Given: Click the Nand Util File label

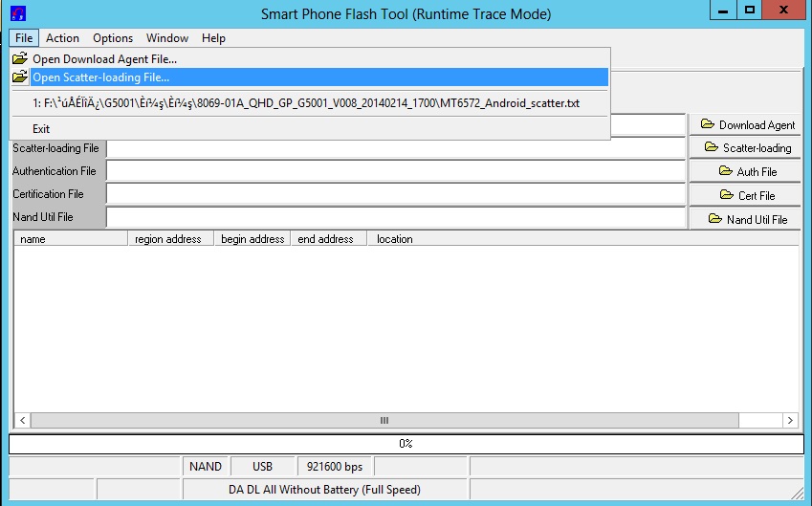Looking at the screenshot, I should click(x=43, y=217).
